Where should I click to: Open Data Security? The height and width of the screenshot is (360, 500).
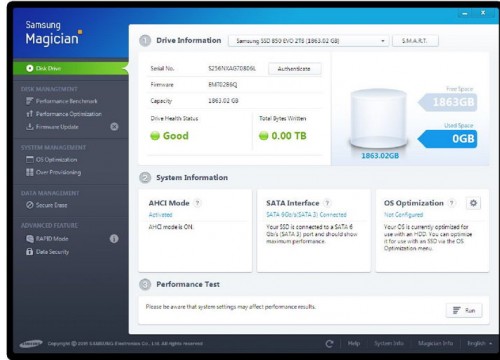coord(53,252)
